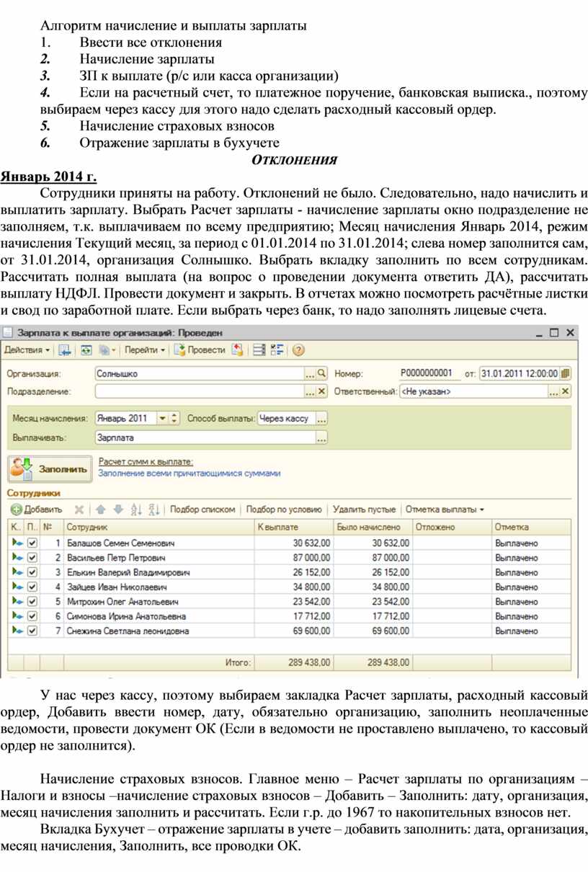Open the Перейти menu
The width and height of the screenshot is (588, 872).
point(145,350)
